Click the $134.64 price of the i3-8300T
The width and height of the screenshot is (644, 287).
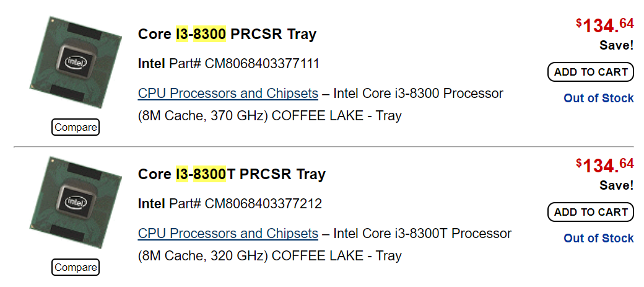click(605, 166)
